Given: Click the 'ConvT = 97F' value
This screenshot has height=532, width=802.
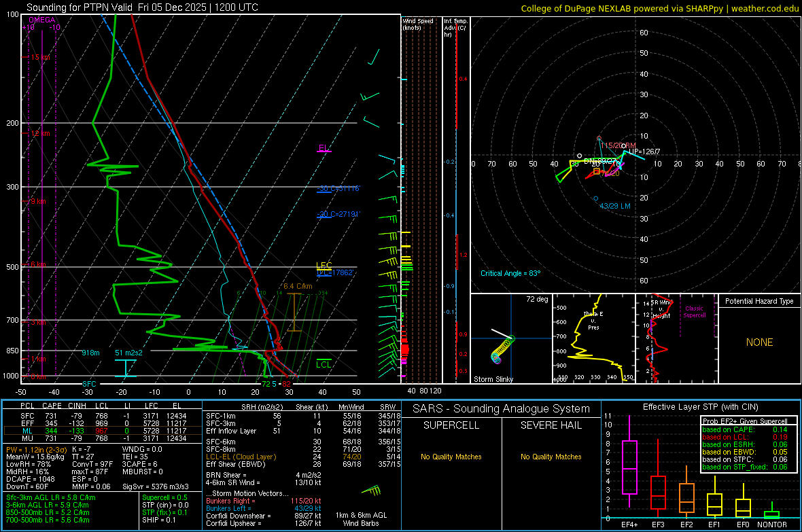Looking at the screenshot, I should coord(92,465).
